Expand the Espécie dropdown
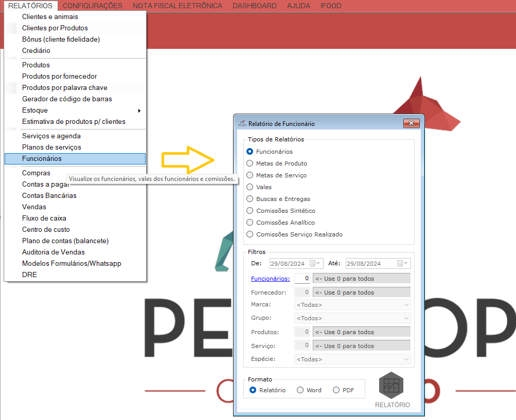Image resolution: width=516 pixels, height=420 pixels. [x=406, y=359]
